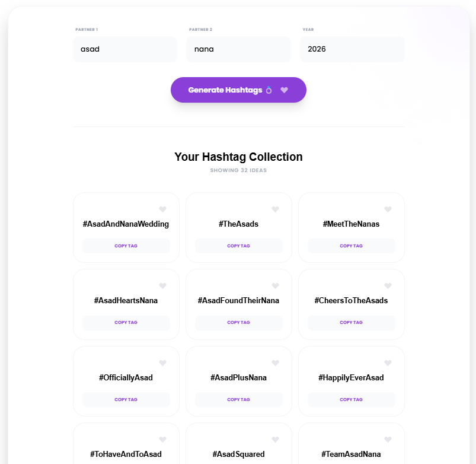Favorite the #OfficiallyAsad hashtag

coord(163,363)
